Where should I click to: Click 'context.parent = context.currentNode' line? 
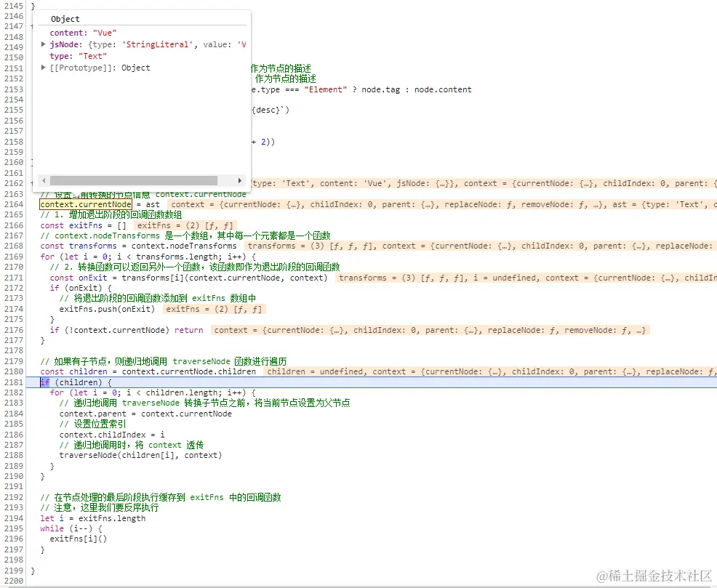145,414
